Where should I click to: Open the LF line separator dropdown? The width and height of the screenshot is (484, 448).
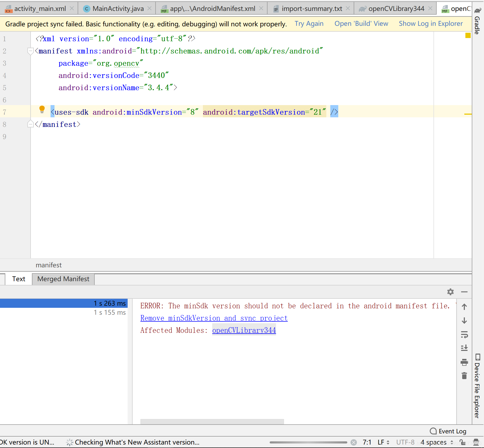(x=383, y=442)
